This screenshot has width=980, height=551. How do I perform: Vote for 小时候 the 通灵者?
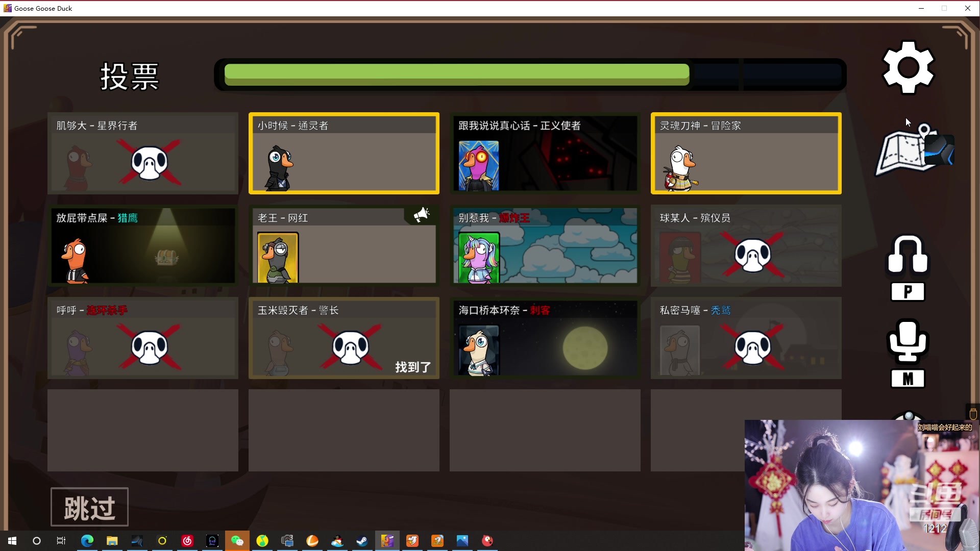tap(344, 153)
